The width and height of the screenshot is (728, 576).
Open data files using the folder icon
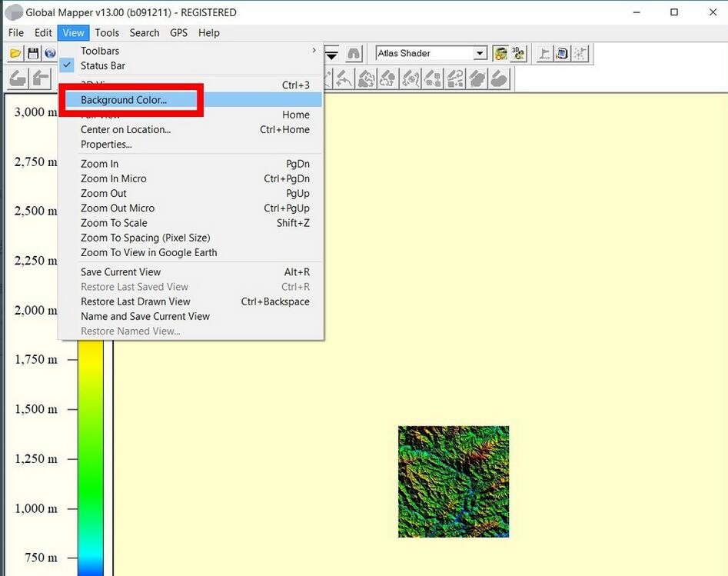click(x=17, y=54)
